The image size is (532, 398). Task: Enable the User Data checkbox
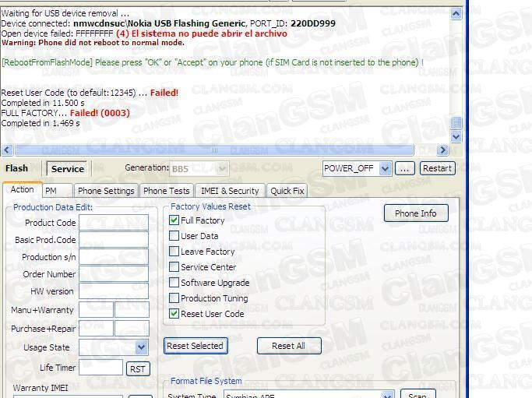pyautogui.click(x=174, y=236)
